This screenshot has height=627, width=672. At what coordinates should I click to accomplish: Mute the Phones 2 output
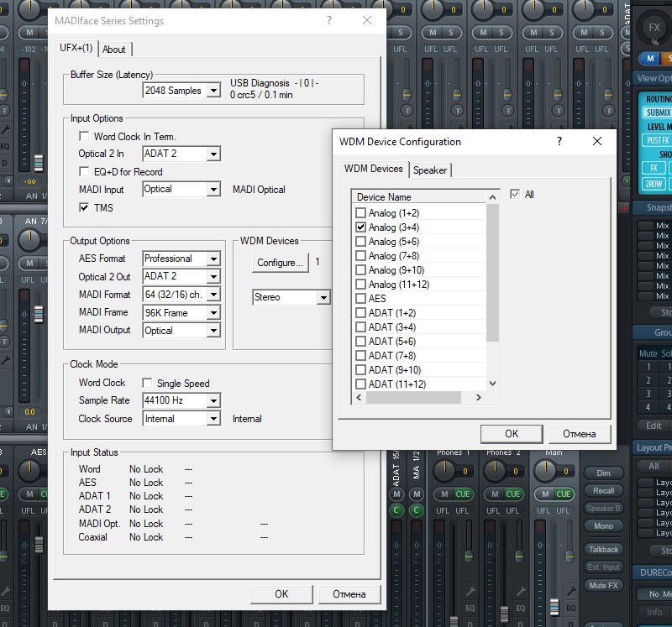pos(495,494)
